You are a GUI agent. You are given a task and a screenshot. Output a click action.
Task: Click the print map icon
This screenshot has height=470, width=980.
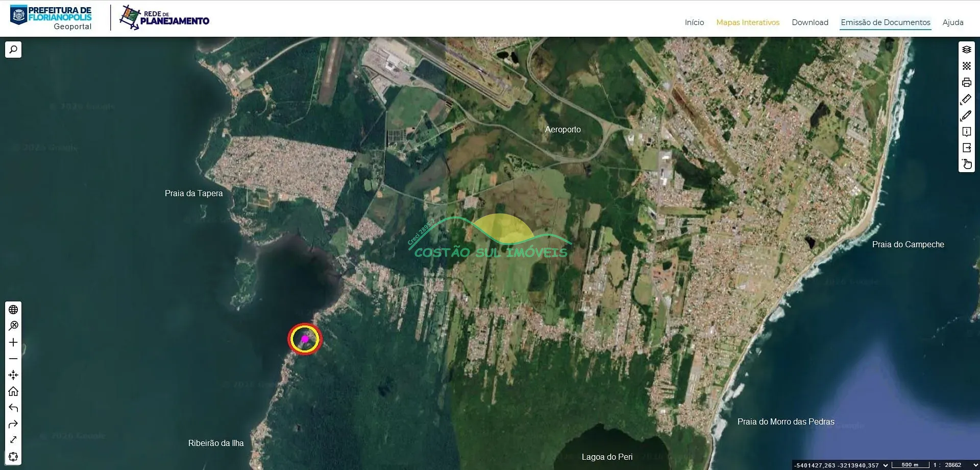[966, 82]
